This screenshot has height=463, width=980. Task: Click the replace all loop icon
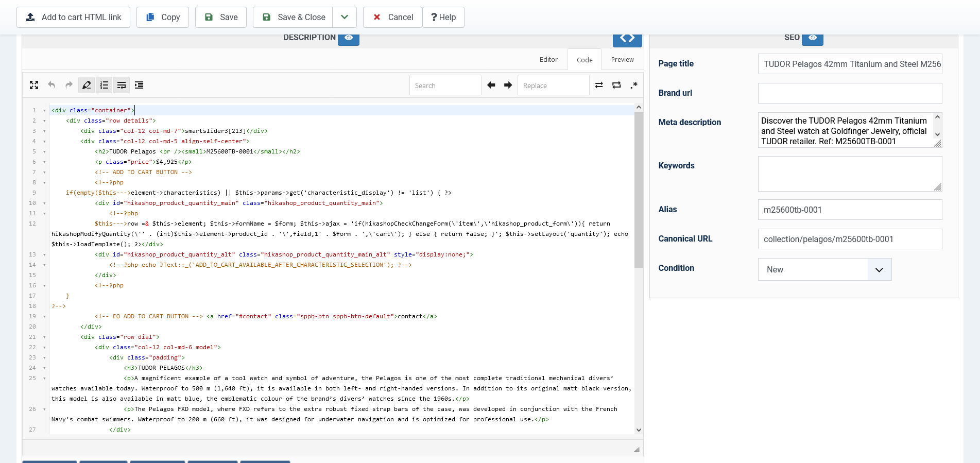pos(616,85)
